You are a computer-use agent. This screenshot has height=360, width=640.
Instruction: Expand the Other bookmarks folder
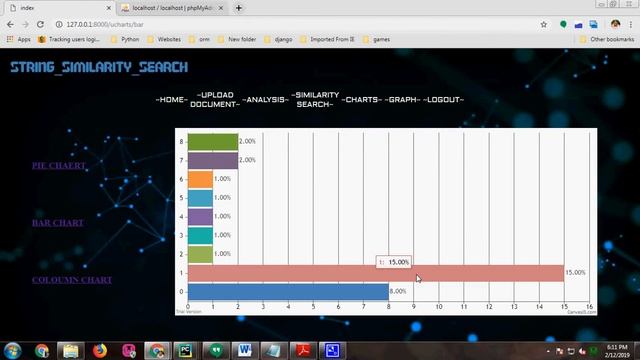click(607, 39)
